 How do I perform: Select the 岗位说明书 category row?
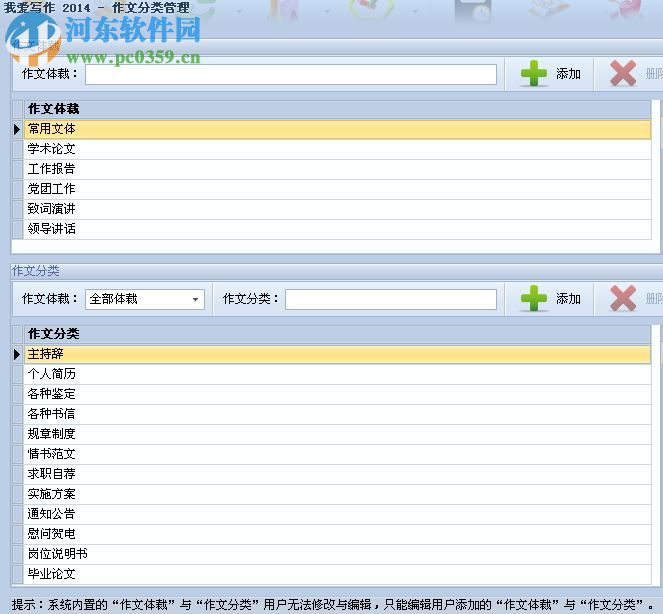point(337,554)
